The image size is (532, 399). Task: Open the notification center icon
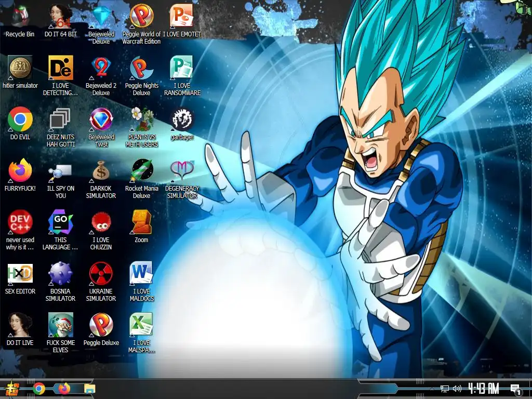515,389
